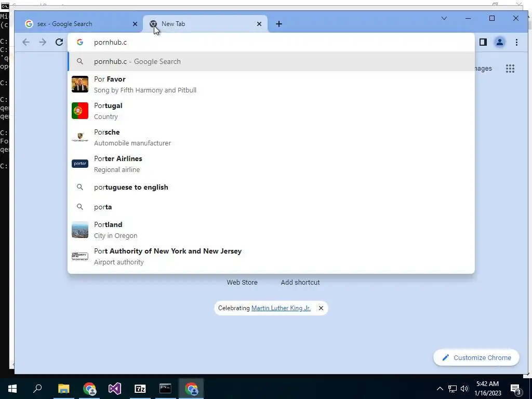Open 7-Zip from taskbar
Viewport: 532px width, 399px height.
point(140,389)
